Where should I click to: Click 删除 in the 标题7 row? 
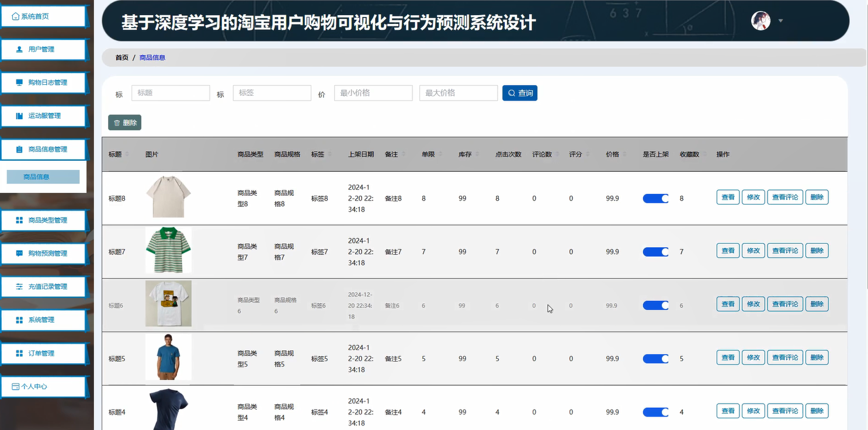[x=817, y=251]
